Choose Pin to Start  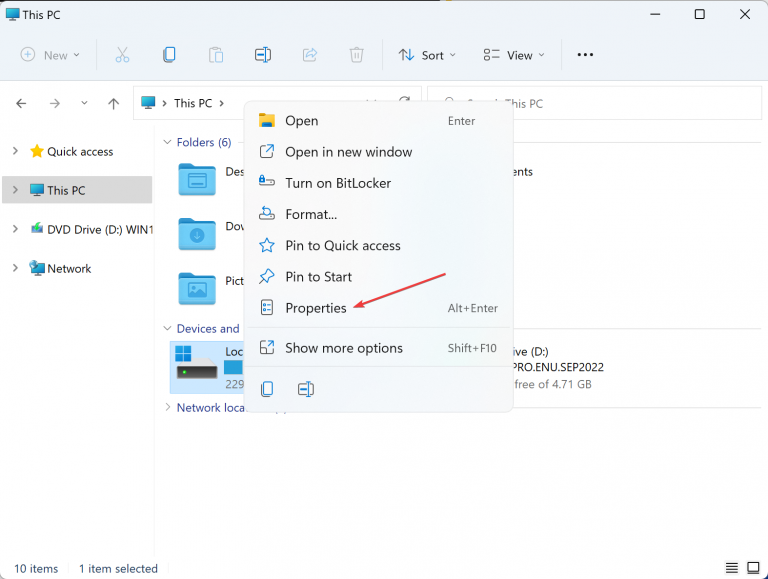coord(379,277)
